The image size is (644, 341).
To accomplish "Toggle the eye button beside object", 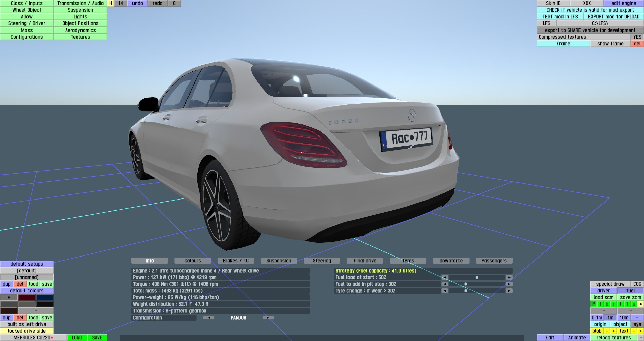I will pyautogui.click(x=637, y=324).
